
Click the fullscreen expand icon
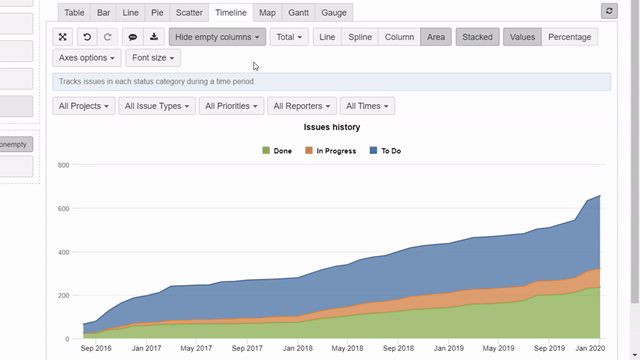(x=62, y=37)
